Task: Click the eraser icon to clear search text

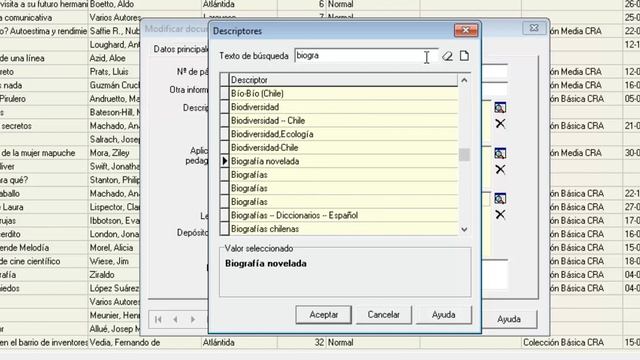Action: (448, 56)
